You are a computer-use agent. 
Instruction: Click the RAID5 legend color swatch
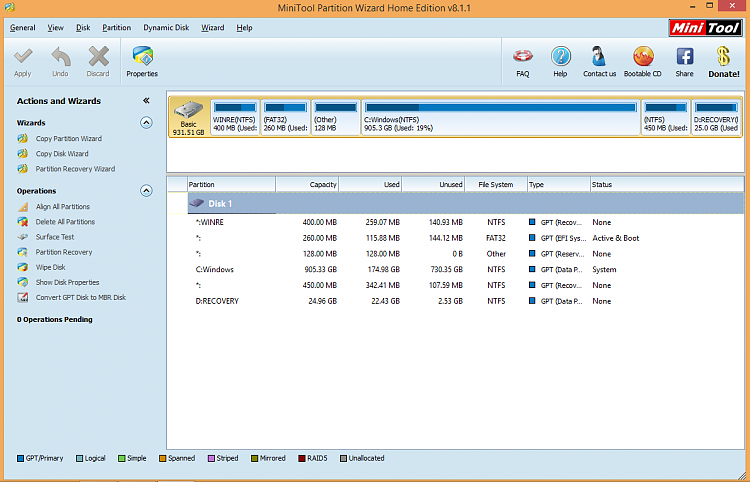coord(302,459)
